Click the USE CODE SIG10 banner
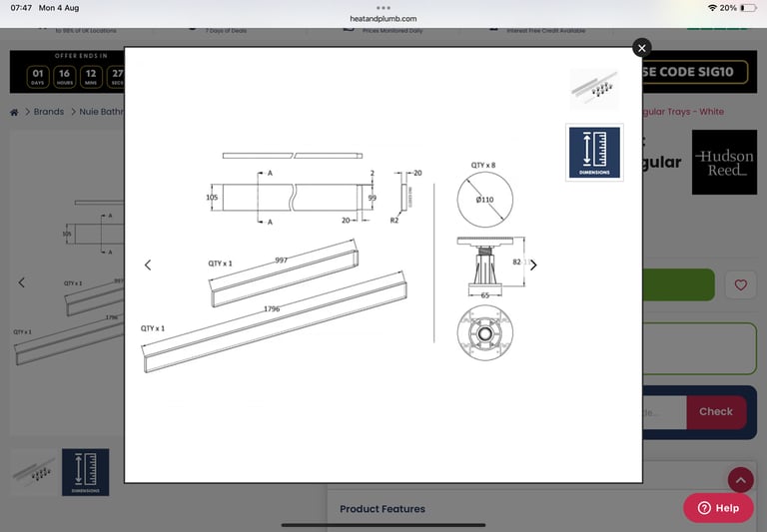 (695, 72)
